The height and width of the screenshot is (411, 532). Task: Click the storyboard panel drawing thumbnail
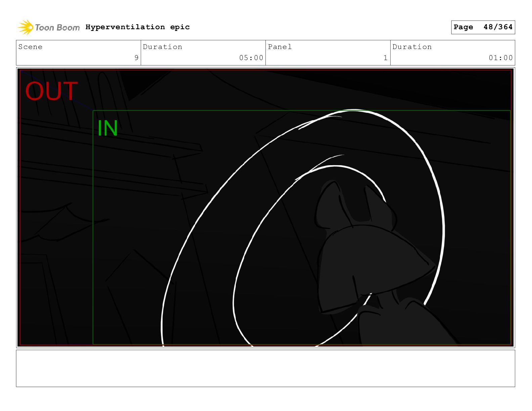click(265, 208)
